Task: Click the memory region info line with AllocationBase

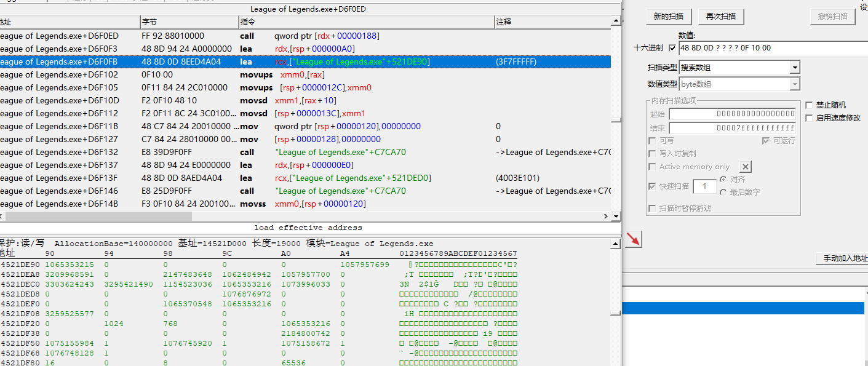Action: click(216, 243)
